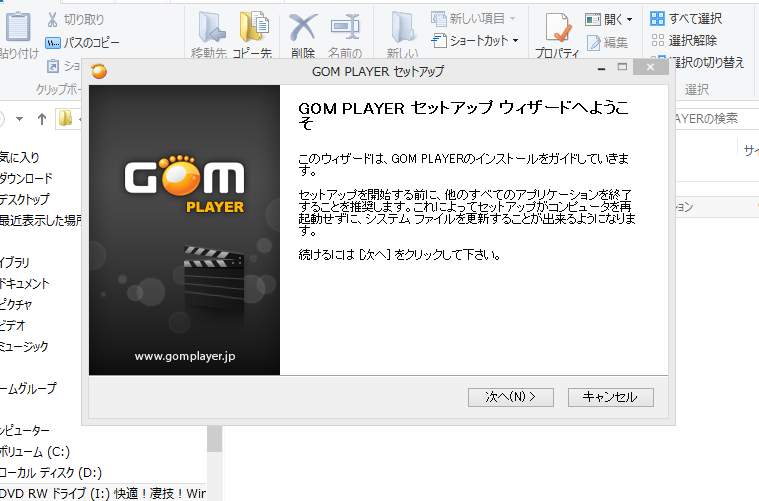Click the 削除 (delete) X icon
Screen dimensions: 759x501
pyautogui.click(x=303, y=28)
